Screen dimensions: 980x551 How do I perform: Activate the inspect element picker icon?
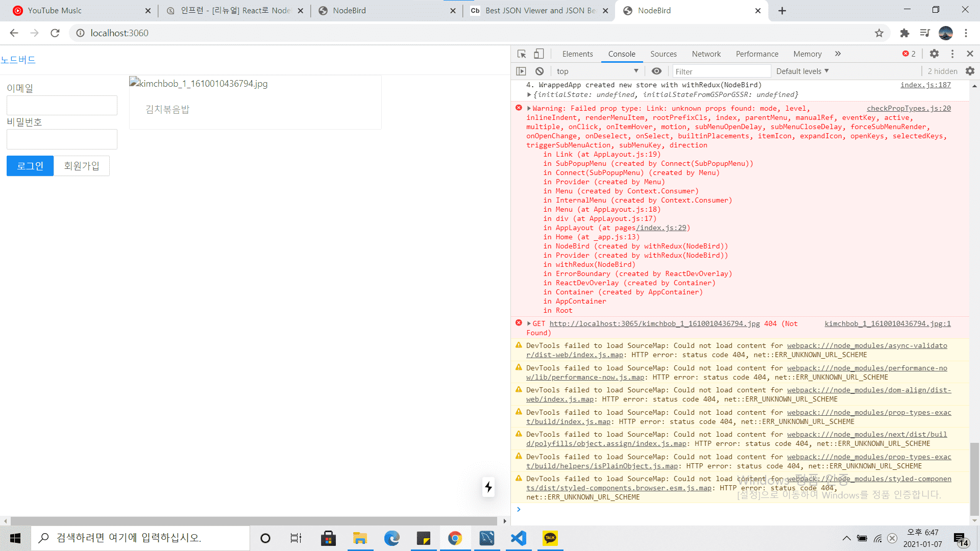521,54
